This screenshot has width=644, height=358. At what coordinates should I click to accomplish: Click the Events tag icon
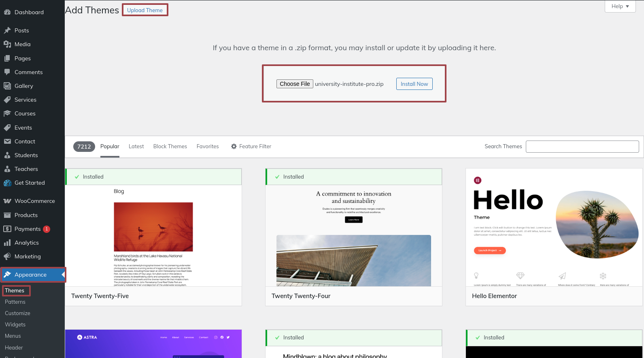click(x=7, y=128)
